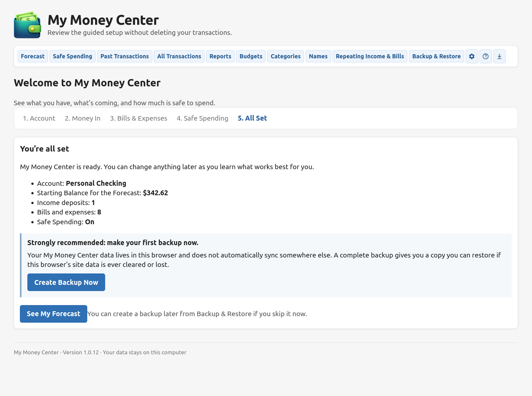Image resolution: width=532 pixels, height=396 pixels.
Task: Click "You can create a backup later" note
Action: point(197,314)
